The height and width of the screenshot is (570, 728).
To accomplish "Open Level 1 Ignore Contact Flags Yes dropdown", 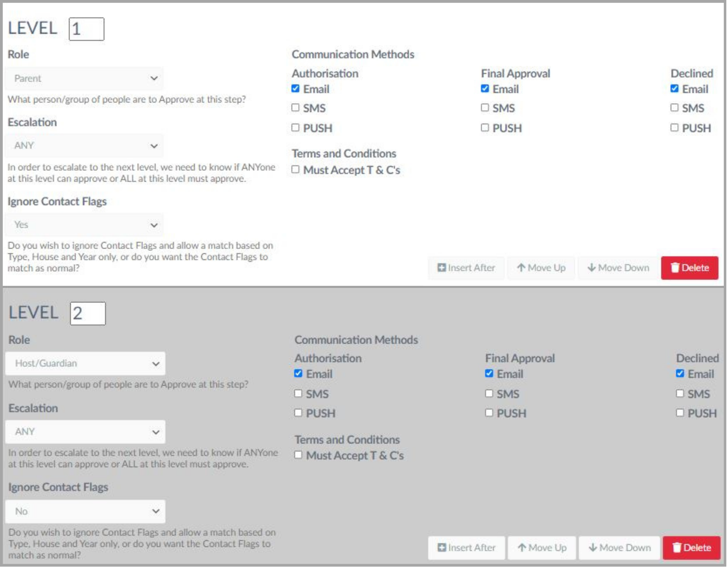I will pos(84,225).
